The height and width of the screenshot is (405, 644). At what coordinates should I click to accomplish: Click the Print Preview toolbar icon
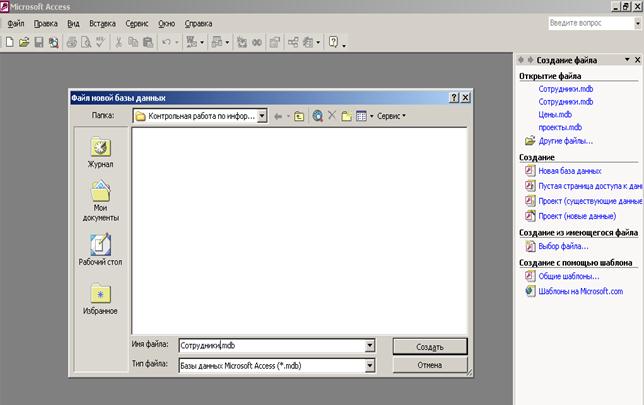(86, 42)
